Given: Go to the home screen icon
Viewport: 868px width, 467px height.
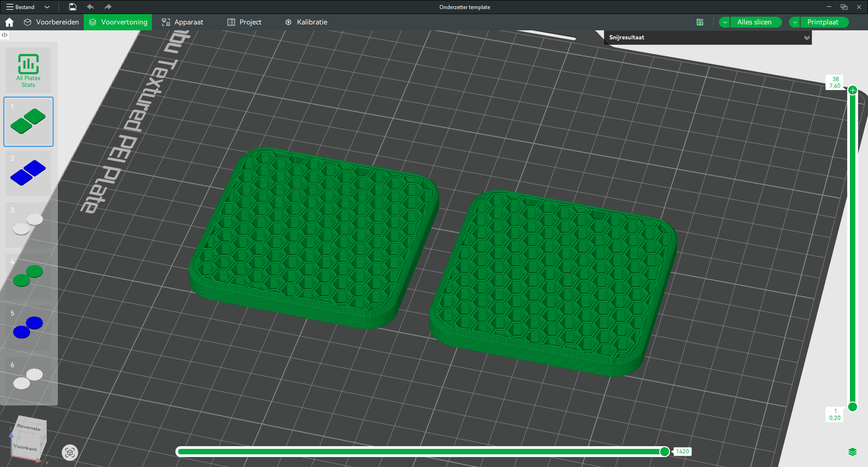Looking at the screenshot, I should click(9, 22).
